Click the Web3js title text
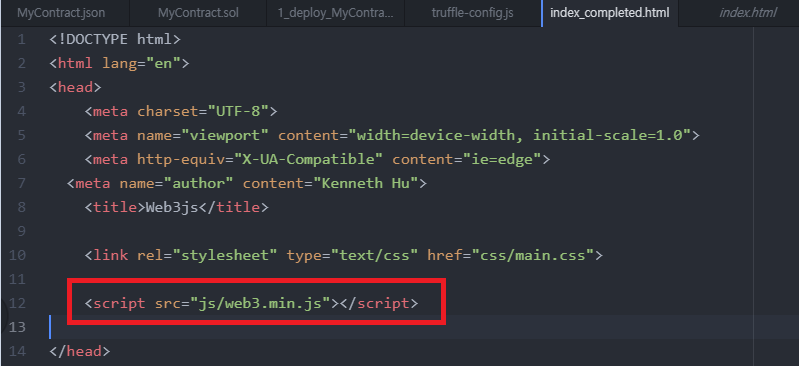799x366 pixels. coord(172,207)
